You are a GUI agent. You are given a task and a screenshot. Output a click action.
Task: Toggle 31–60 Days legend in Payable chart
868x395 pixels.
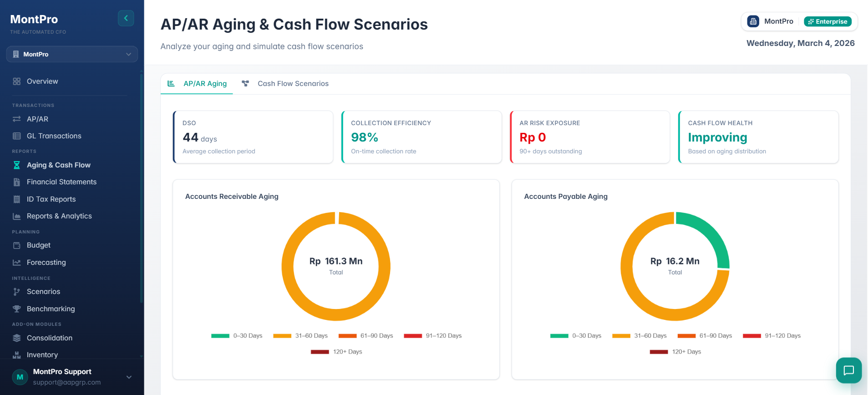639,336
